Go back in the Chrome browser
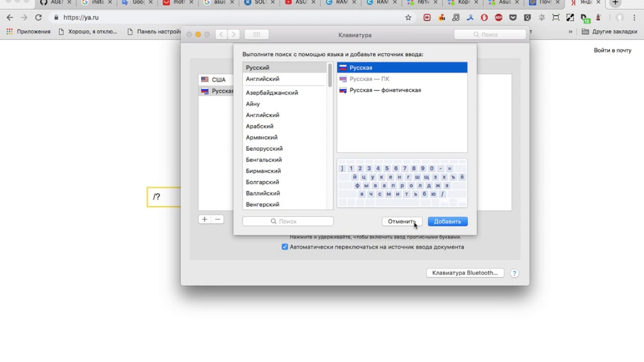The height and width of the screenshot is (362, 644). [x=10, y=18]
